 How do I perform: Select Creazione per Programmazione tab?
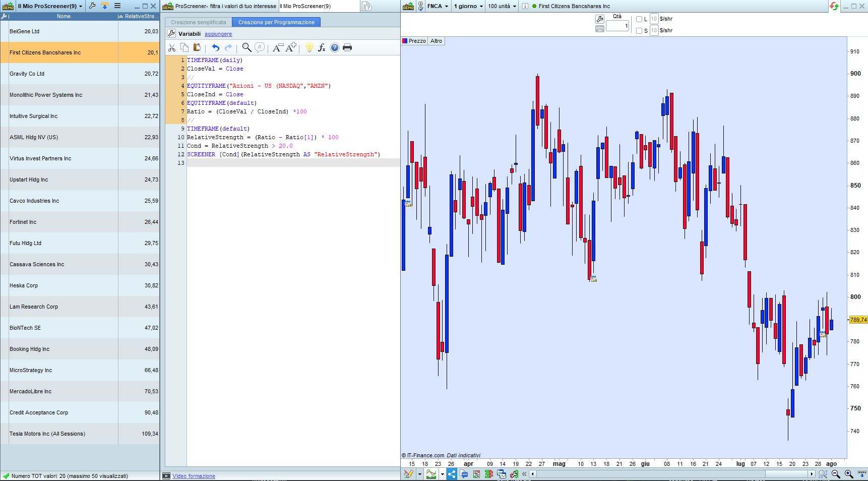click(276, 22)
